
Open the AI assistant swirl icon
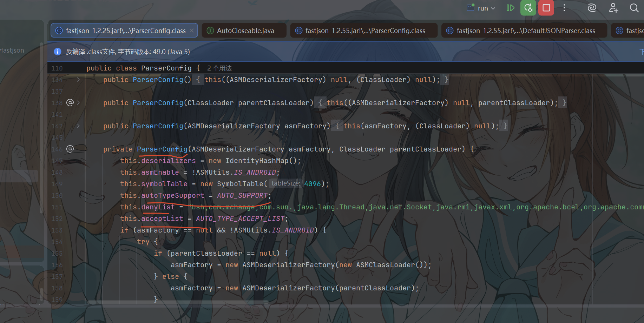pyautogui.click(x=592, y=8)
